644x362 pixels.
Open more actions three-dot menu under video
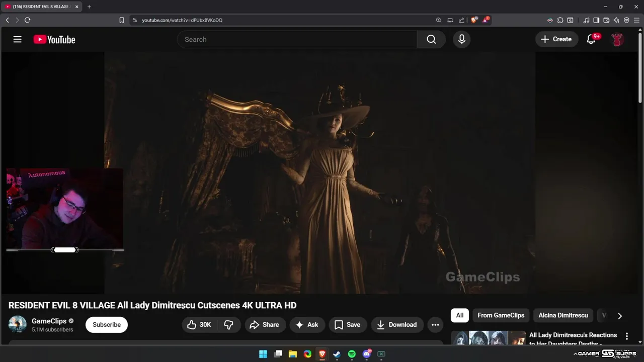click(435, 325)
